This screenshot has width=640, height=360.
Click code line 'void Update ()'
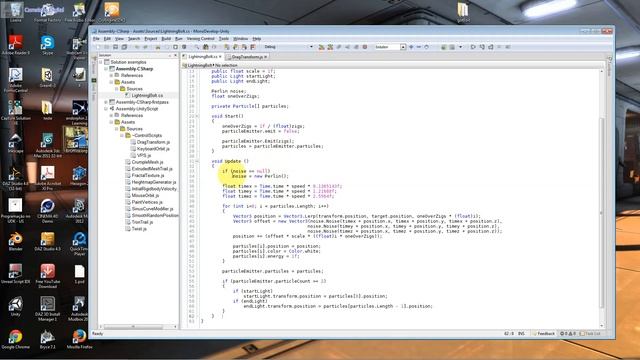[x=230, y=161]
